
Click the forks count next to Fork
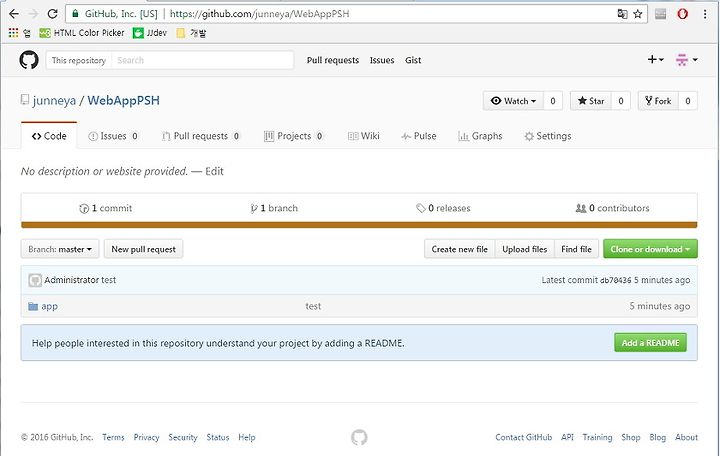click(x=688, y=101)
